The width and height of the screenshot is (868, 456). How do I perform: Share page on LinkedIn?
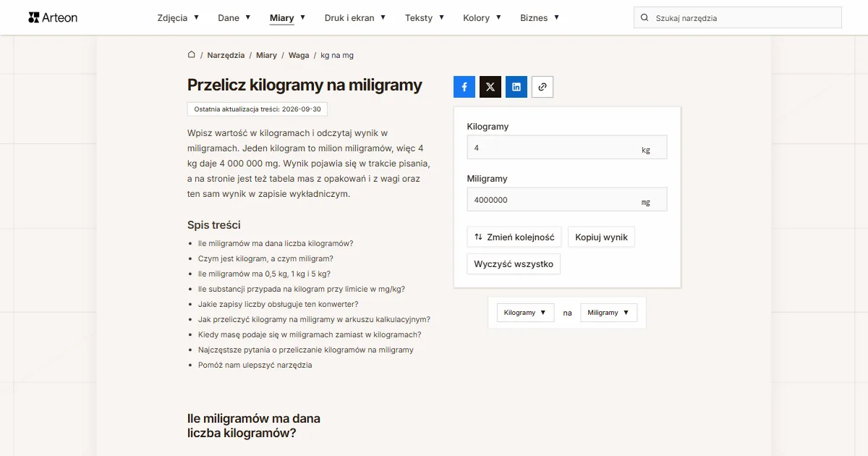(x=516, y=87)
